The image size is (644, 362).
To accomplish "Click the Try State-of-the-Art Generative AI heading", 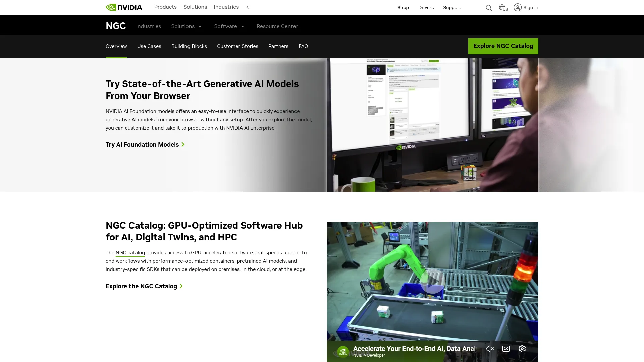I will click(x=202, y=90).
